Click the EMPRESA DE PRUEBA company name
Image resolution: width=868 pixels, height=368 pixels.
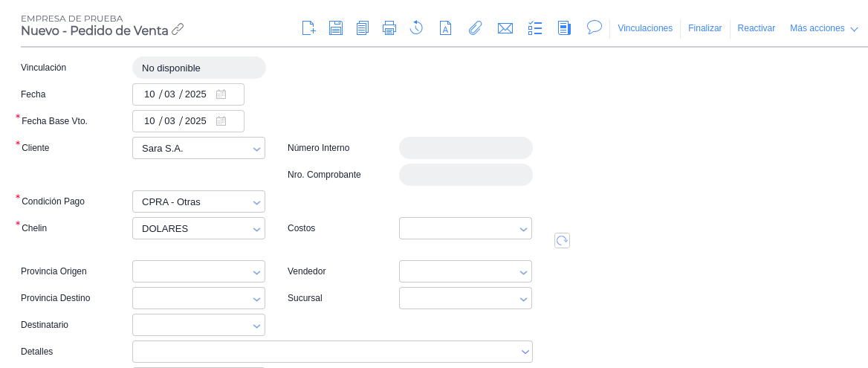coord(72,19)
